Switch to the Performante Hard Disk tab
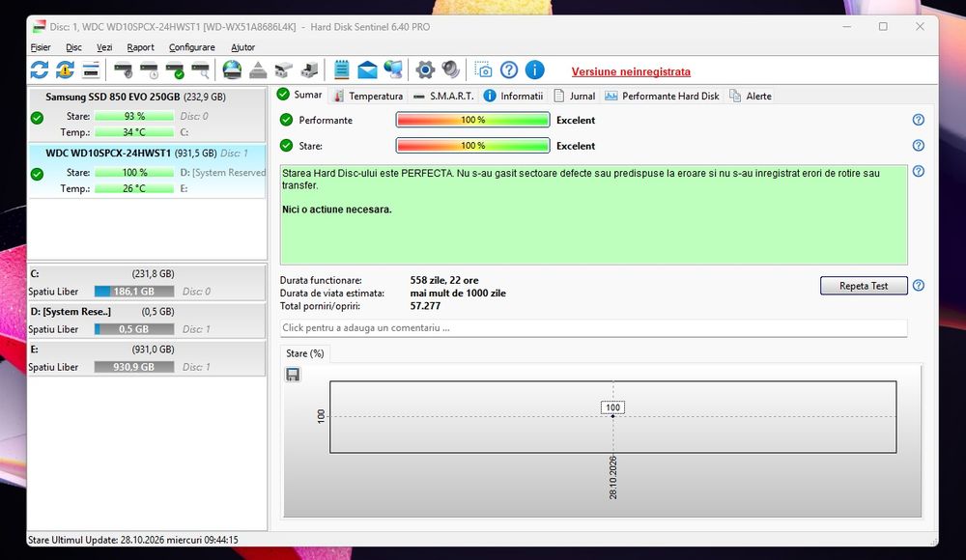Image resolution: width=966 pixels, height=560 pixels. [662, 97]
